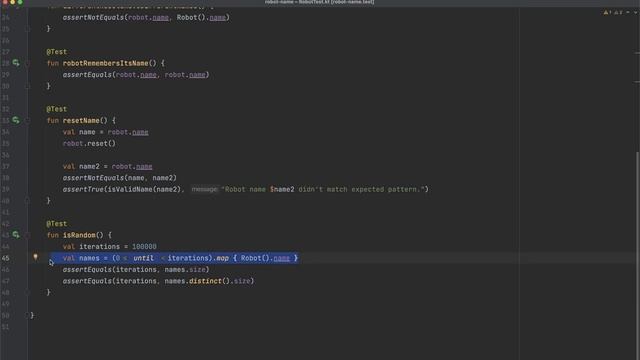
Task: Click 'val name2' declaration
Action: pyautogui.click(x=81, y=166)
